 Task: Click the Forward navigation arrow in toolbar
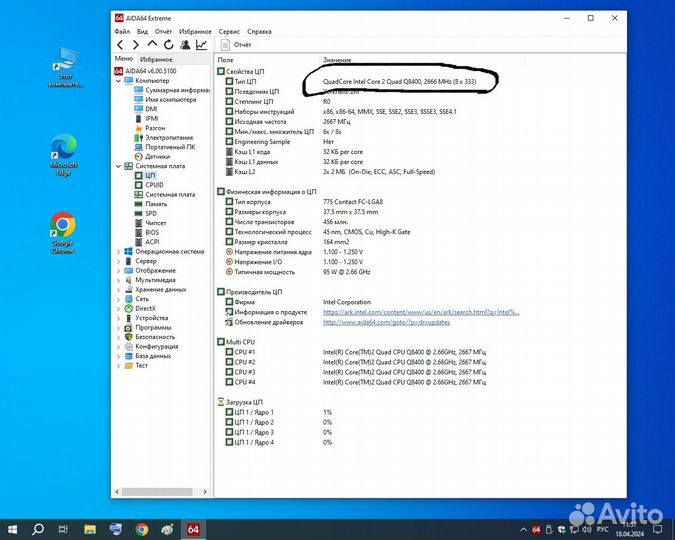click(136, 45)
